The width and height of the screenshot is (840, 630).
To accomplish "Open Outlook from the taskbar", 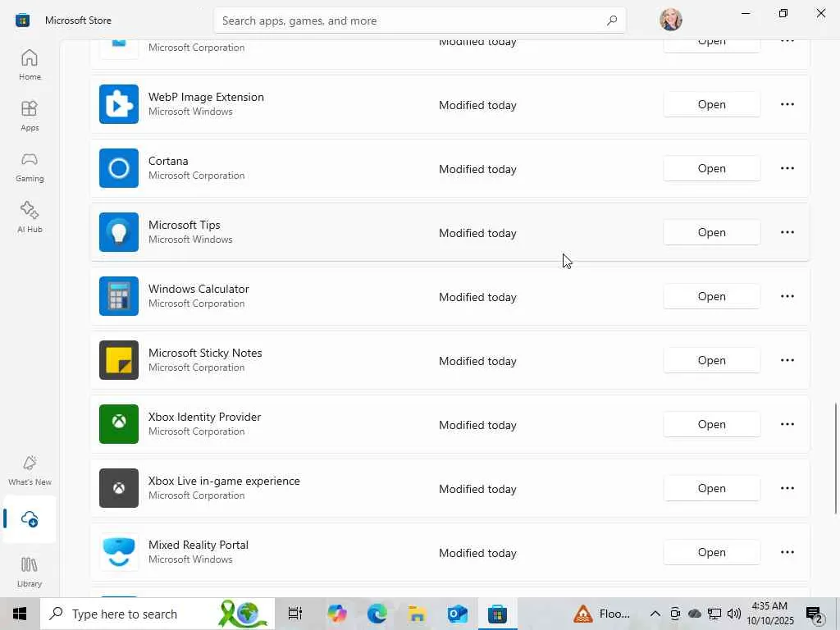I will 458,614.
